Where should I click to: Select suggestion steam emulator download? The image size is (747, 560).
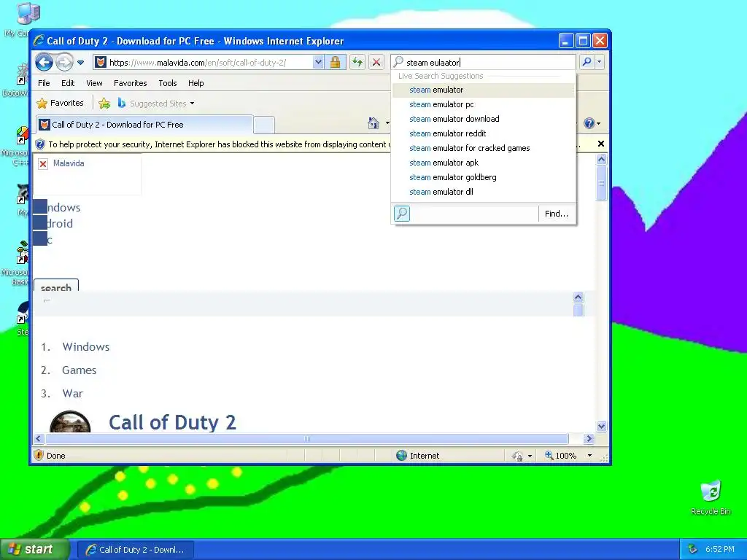[483, 119]
